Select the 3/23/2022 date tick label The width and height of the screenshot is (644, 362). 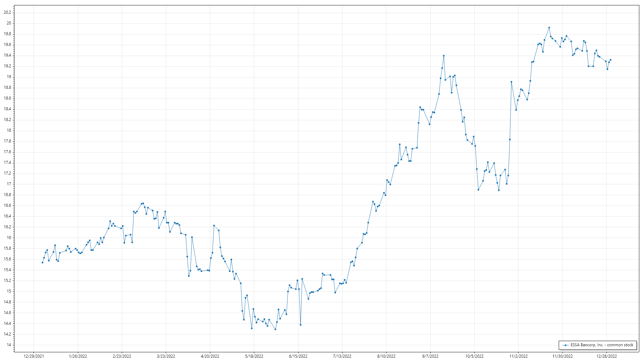coord(166,356)
